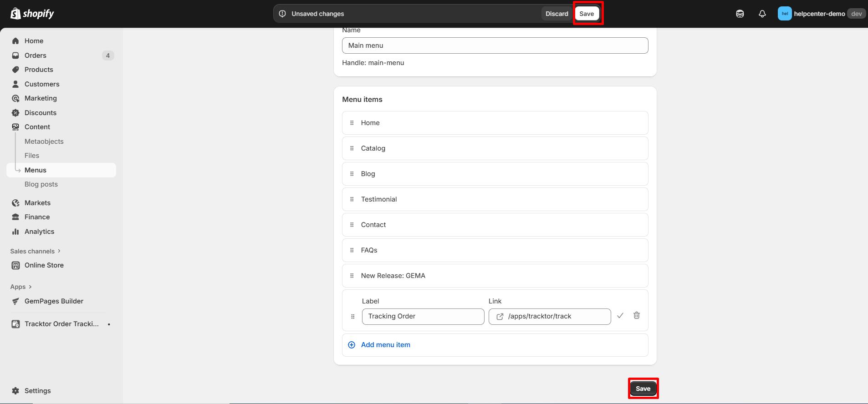Click the Tracking Order label field

[423, 317]
